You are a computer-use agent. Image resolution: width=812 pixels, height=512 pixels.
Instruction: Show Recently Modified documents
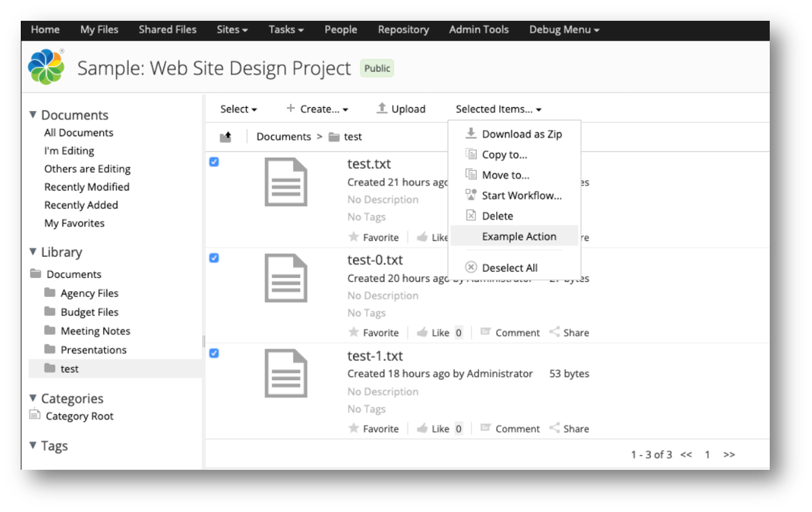coord(86,187)
